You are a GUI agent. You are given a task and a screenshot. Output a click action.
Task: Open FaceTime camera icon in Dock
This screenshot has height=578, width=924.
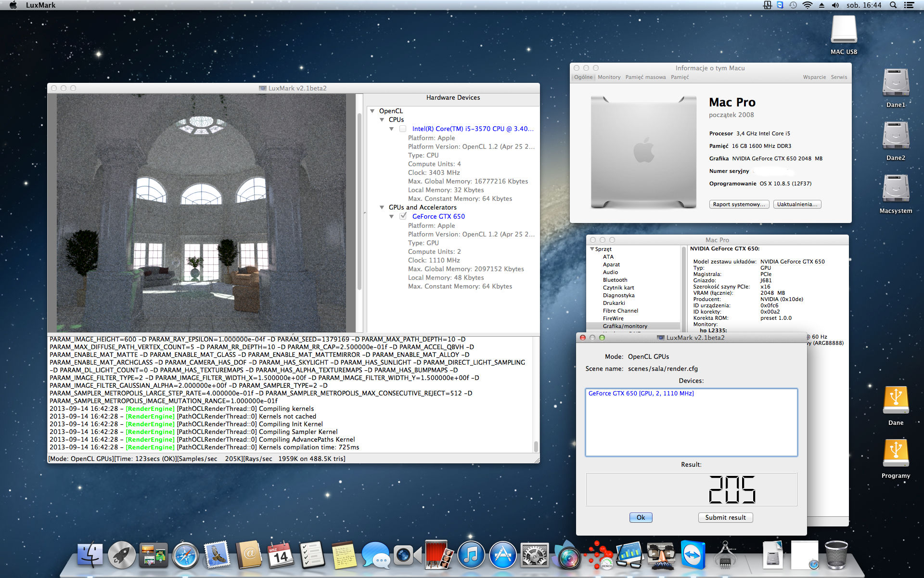coord(407,555)
